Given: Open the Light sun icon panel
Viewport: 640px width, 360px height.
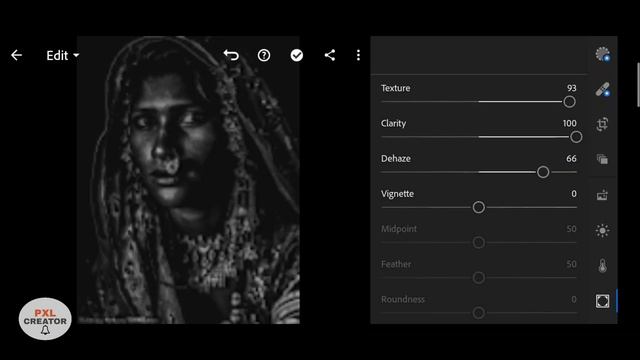Looking at the screenshot, I should coord(602,231).
